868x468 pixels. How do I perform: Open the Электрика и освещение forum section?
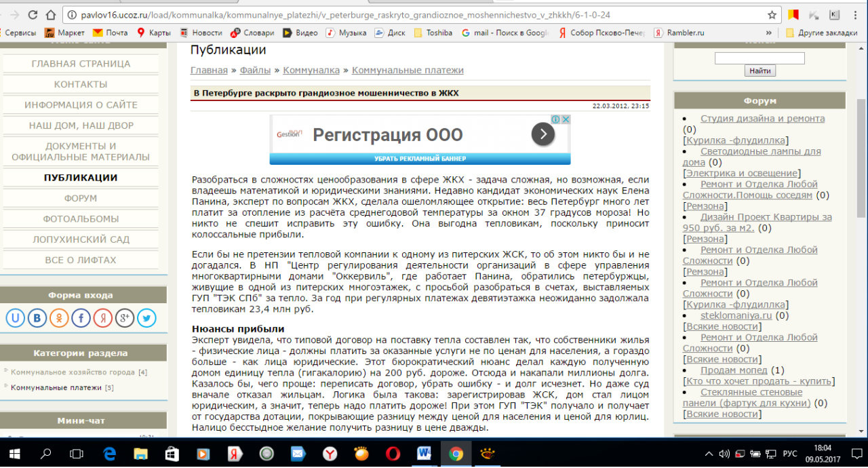click(x=741, y=173)
